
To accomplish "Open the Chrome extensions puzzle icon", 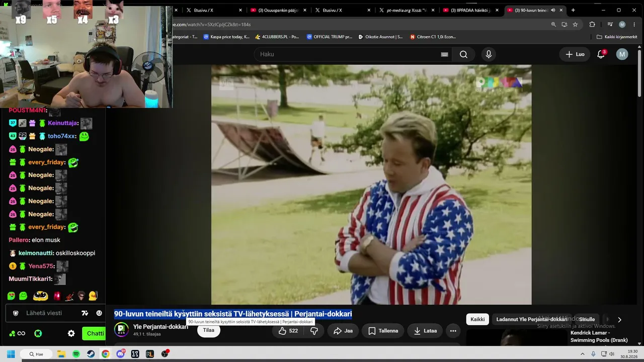I will tap(592, 24).
